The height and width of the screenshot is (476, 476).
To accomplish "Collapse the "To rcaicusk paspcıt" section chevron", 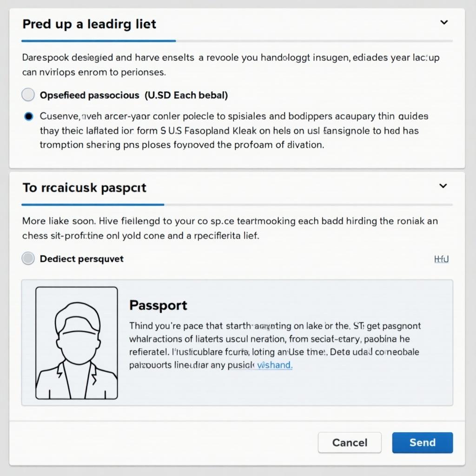I will click(443, 186).
